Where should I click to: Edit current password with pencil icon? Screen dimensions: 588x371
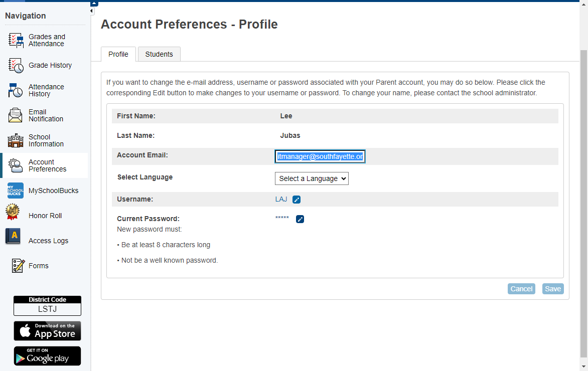tap(300, 219)
